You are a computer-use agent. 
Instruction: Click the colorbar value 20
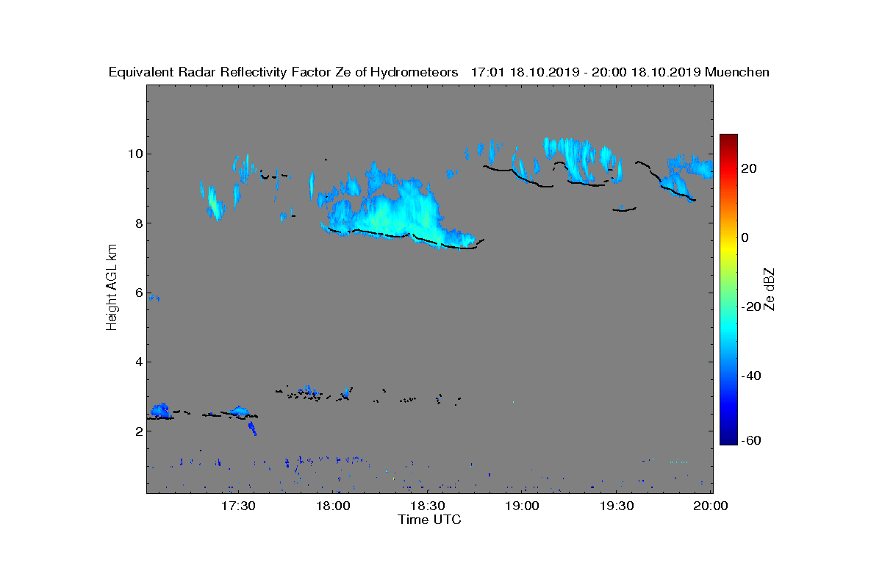click(x=750, y=168)
